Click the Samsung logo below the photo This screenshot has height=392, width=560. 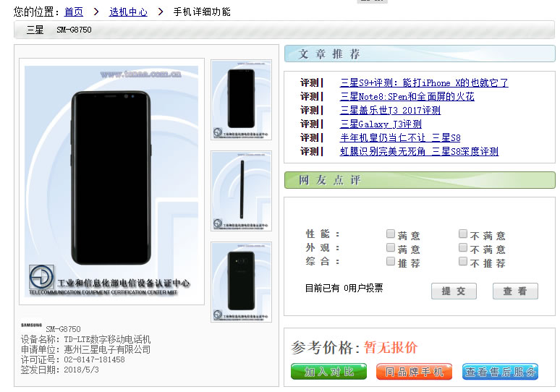(x=31, y=325)
